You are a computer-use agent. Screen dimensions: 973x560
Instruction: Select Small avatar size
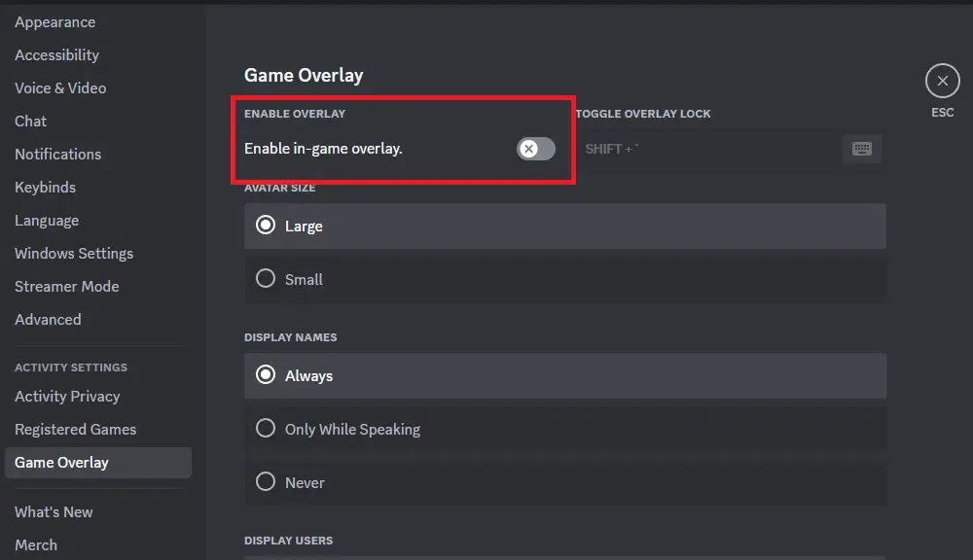click(266, 279)
